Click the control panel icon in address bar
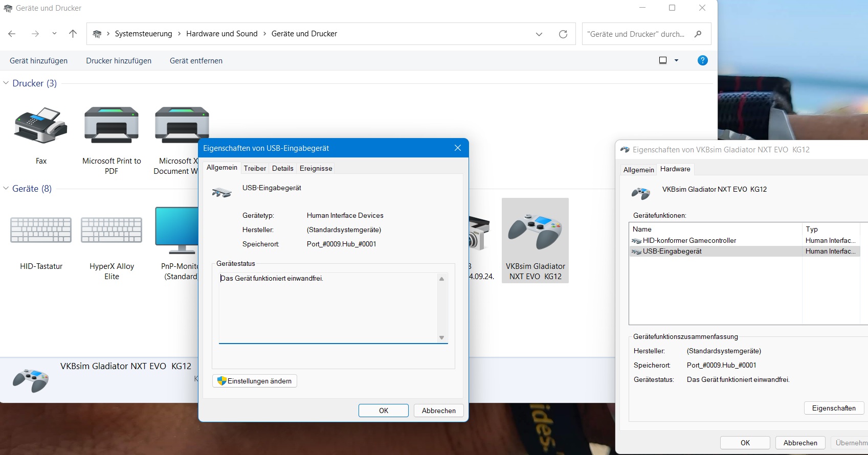The height and width of the screenshot is (455, 868). point(97,34)
